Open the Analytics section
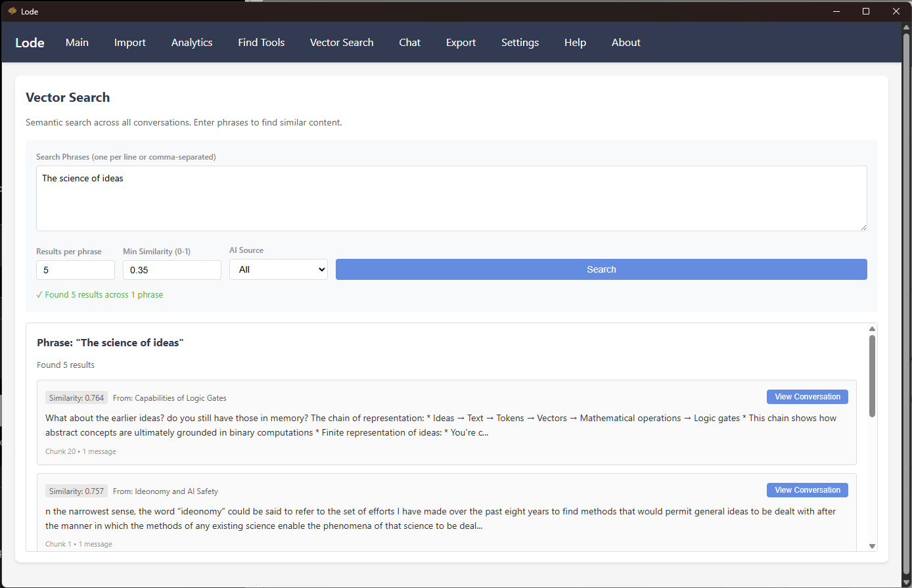The height and width of the screenshot is (588, 912). tap(192, 42)
